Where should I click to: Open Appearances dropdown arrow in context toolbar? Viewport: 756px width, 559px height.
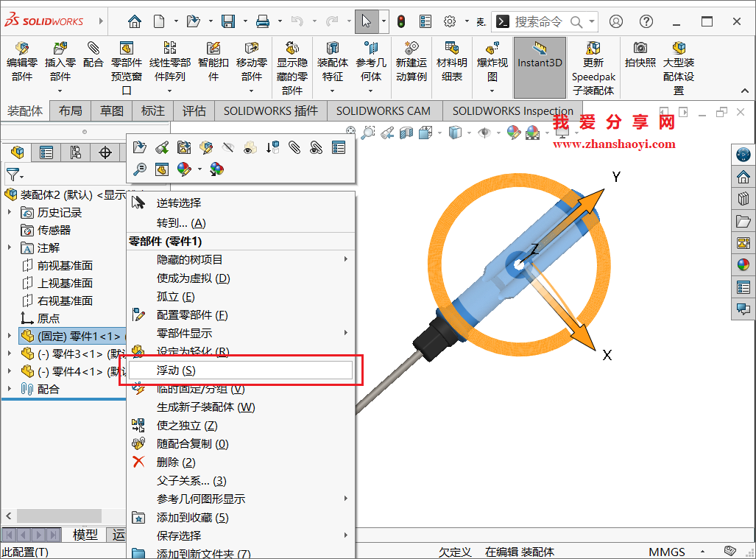199,169
